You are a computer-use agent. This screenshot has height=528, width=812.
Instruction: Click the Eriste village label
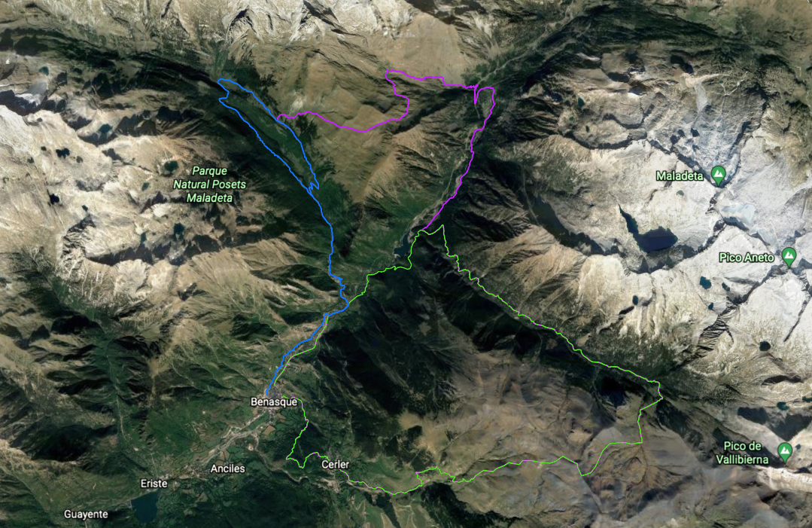[x=154, y=484]
